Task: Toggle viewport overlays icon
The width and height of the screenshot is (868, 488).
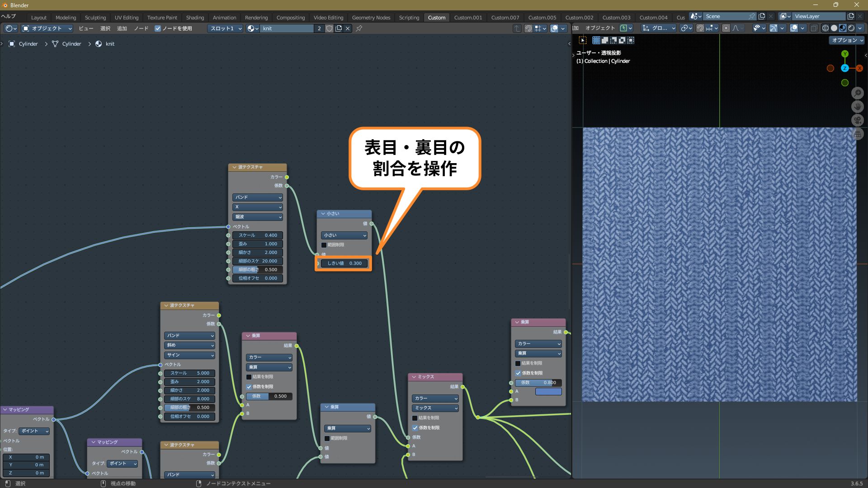Action: tap(794, 28)
